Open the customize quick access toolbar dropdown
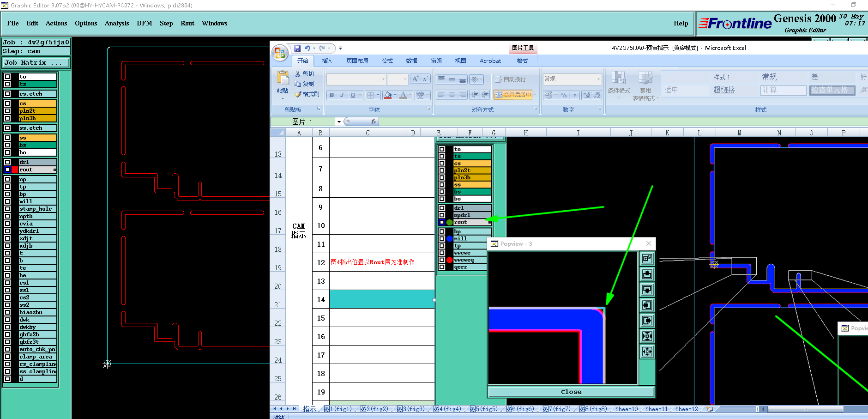Viewport: 868px width, 419px height. tap(340, 48)
